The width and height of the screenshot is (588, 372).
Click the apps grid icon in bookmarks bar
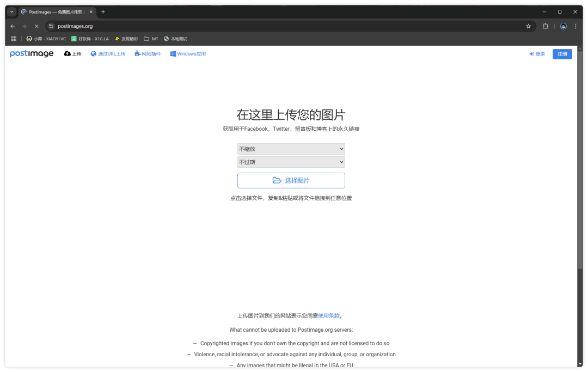point(14,39)
